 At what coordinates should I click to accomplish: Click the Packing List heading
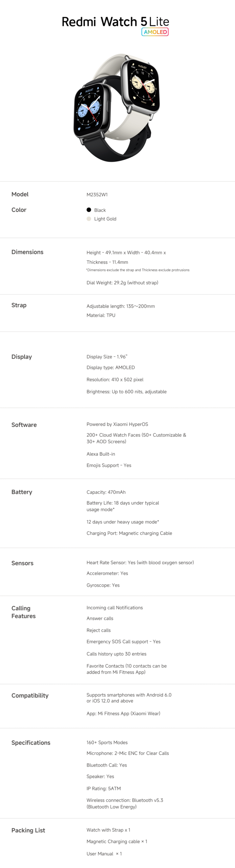(28, 830)
